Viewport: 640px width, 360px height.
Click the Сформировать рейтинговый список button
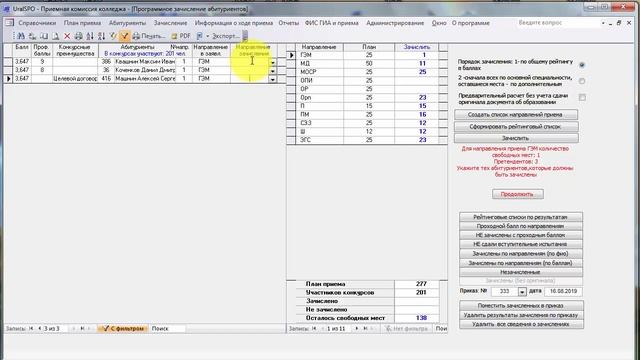coord(516,127)
